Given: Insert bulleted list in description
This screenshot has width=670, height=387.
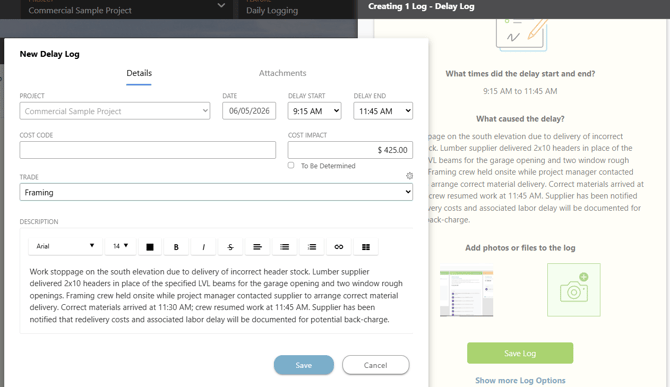Looking at the screenshot, I should pos(285,247).
